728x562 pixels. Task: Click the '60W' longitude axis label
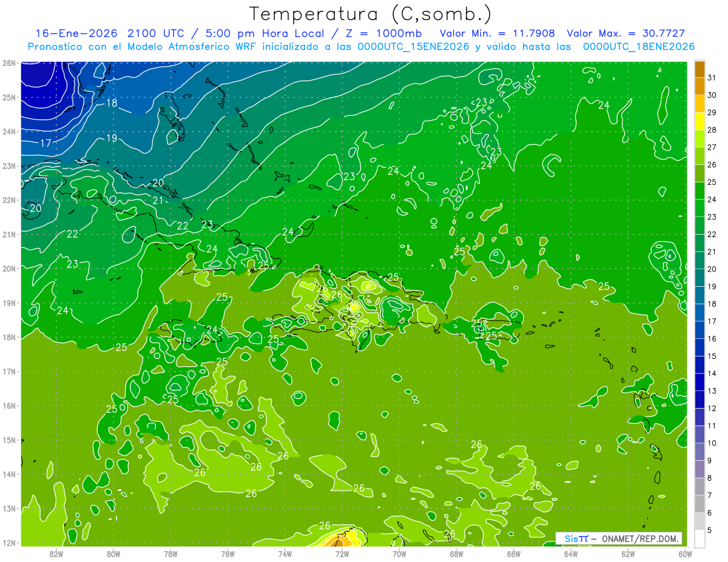coord(685,554)
